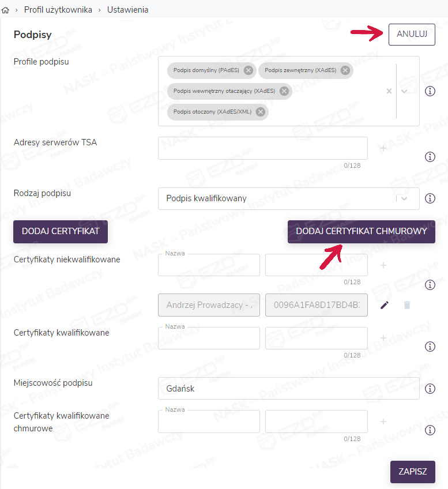Viewport: 448px width, 489px height.
Task: Edit the Andrzej Prowadzacy certificate
Action: (385, 305)
